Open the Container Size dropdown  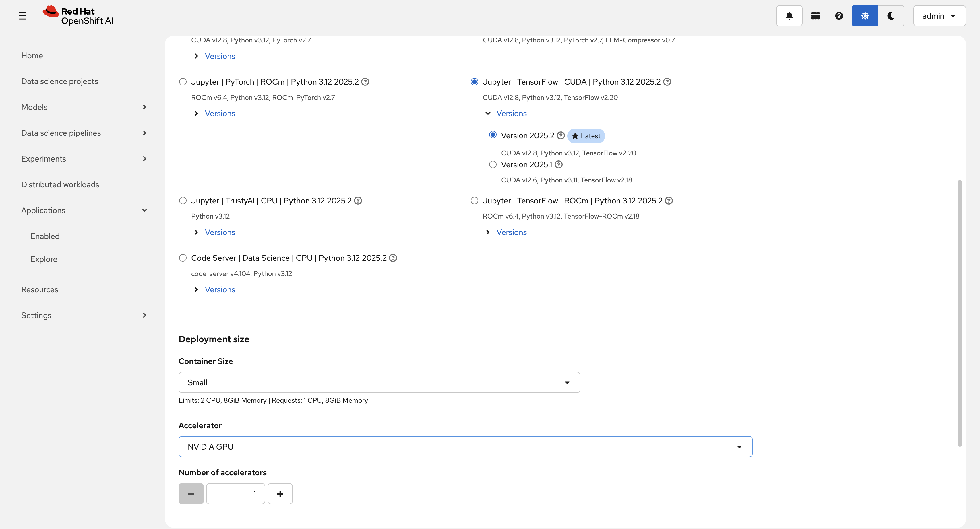[379, 383]
